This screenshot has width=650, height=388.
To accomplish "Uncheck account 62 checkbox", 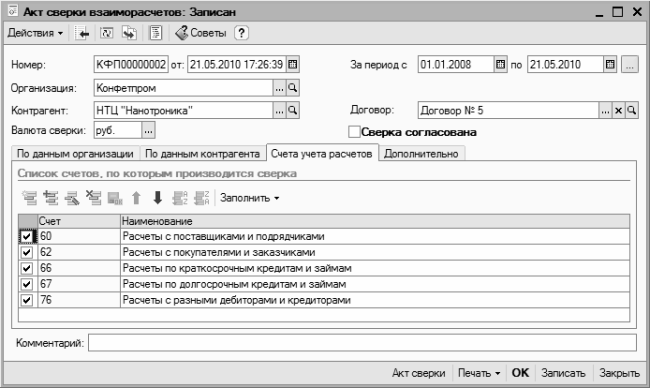I will [x=27, y=252].
